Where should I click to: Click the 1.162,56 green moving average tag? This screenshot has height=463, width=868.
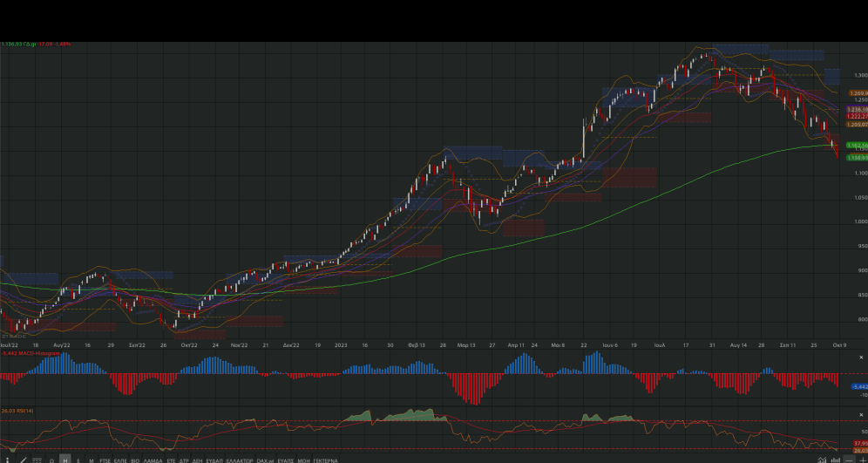(x=857, y=145)
